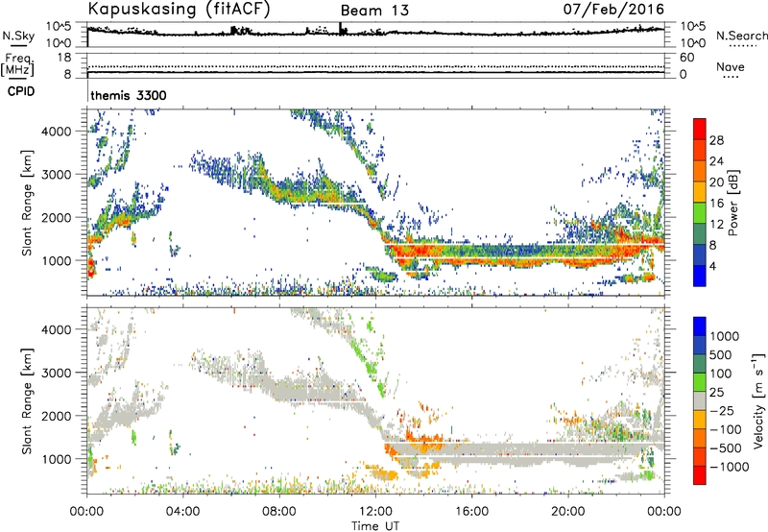Click the noise spike near 10:30 UT
Image resolution: width=768 pixels, height=532 pixels.
341,29
